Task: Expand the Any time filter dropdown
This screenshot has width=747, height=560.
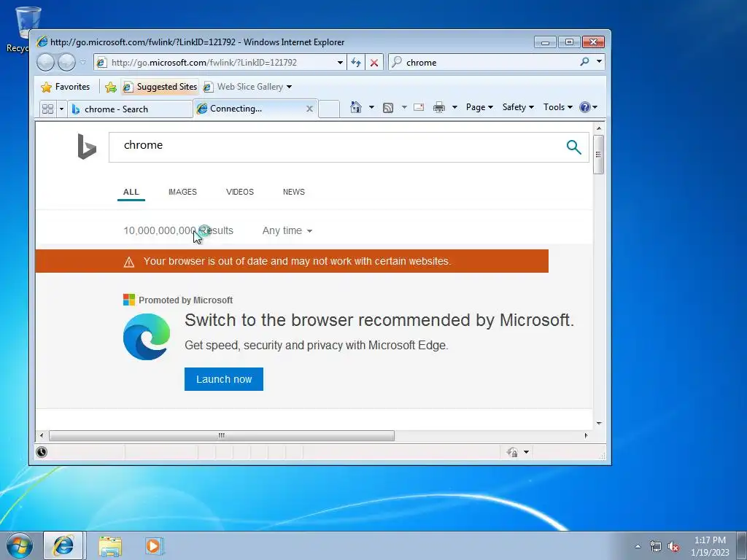Action: pyautogui.click(x=287, y=230)
